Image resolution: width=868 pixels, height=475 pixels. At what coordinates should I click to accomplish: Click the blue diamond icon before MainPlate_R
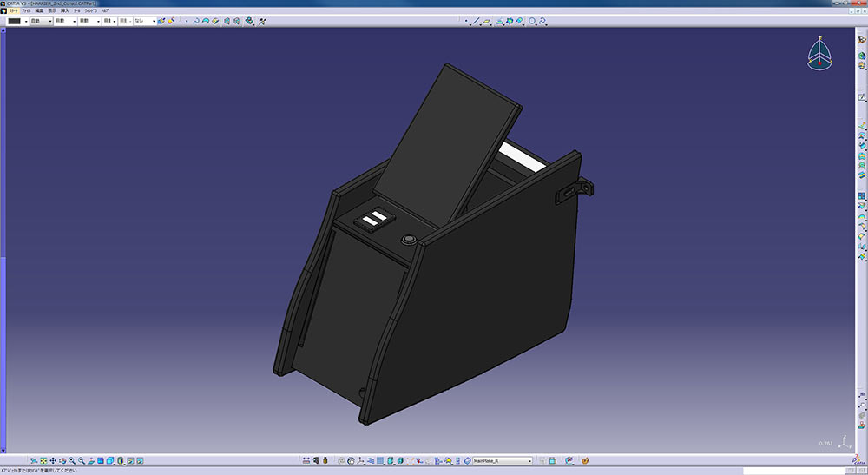(468, 460)
